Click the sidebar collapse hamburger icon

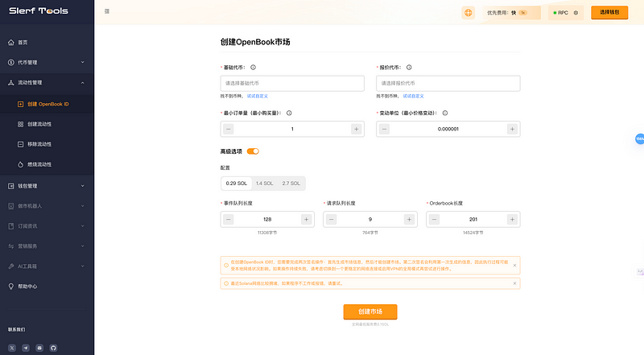tap(107, 11)
